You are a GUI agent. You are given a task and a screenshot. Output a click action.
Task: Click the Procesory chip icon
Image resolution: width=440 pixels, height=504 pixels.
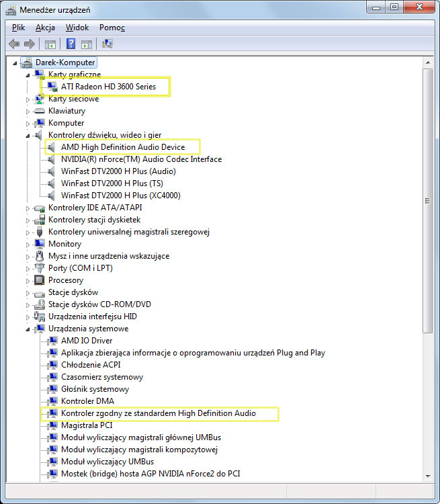pyautogui.click(x=40, y=280)
